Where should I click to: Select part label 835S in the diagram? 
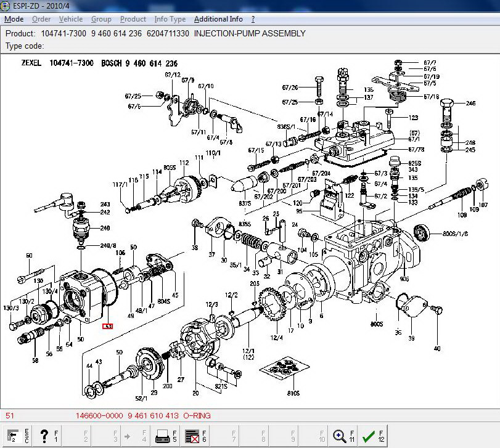click(245, 224)
